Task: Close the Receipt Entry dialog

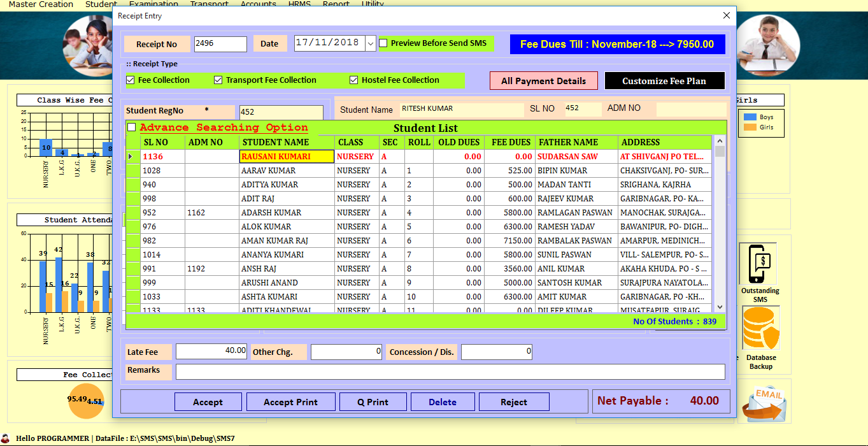Action: (x=726, y=16)
